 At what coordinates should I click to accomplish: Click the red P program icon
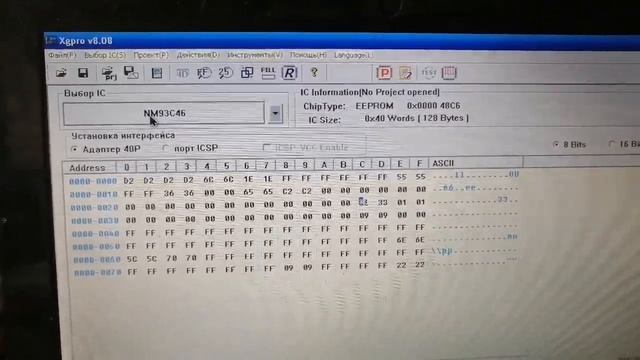tap(384, 73)
